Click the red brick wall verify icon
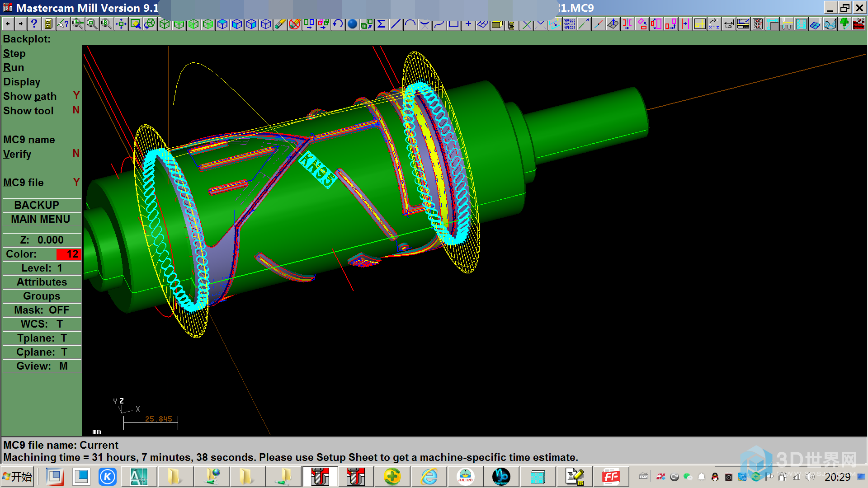Viewport: 868px width, 488px height. (859, 24)
